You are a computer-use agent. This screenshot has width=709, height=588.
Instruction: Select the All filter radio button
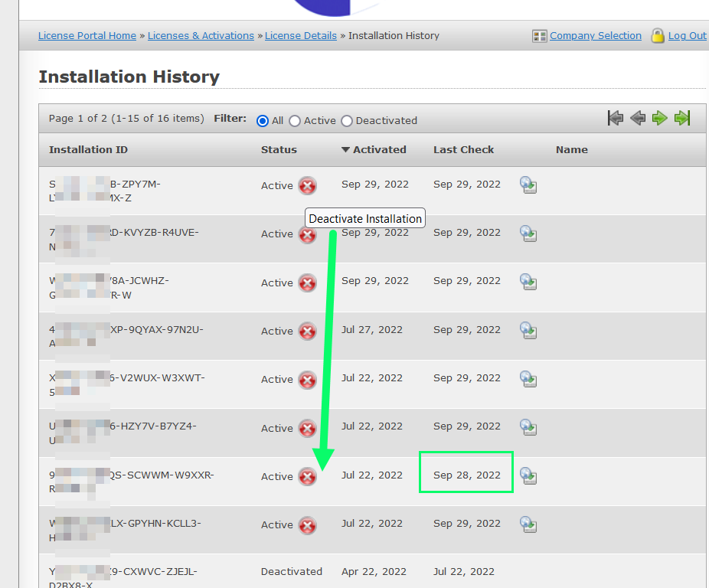tap(263, 121)
